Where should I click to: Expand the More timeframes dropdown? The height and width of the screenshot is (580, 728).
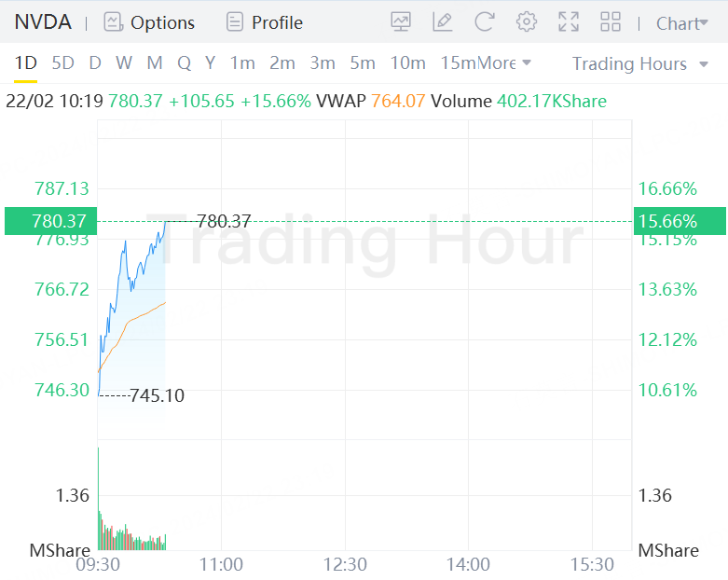click(504, 63)
